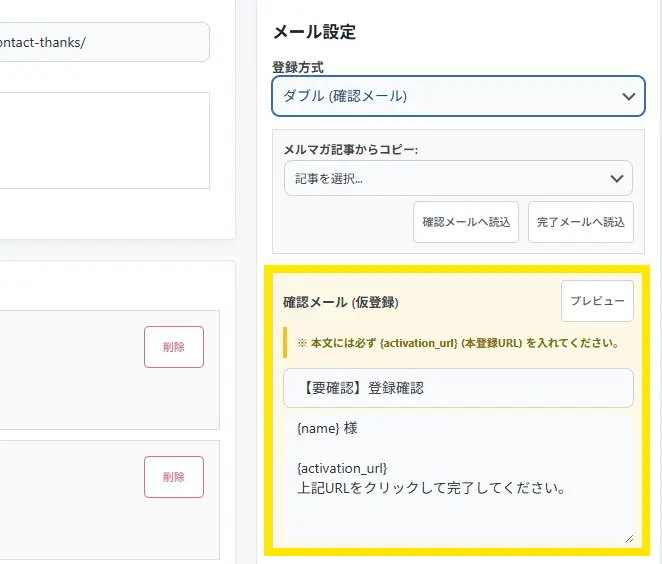The image size is (662, 564).
Task: Click the {name} 様 line in the mail body
Action: (x=327, y=428)
